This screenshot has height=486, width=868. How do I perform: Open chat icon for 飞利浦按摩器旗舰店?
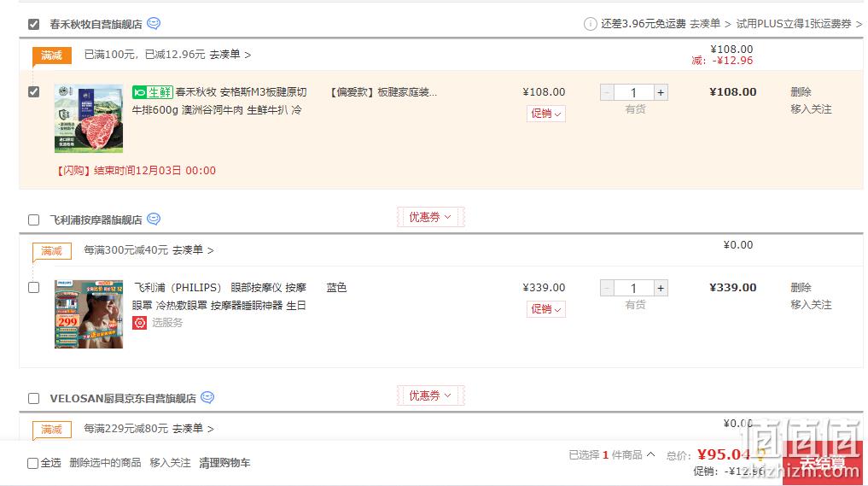[154, 219]
